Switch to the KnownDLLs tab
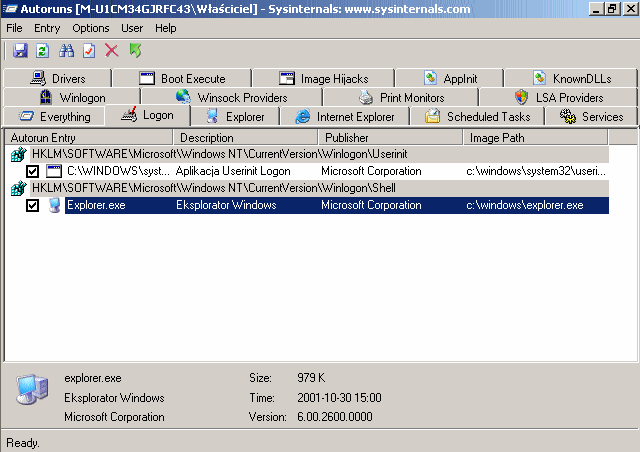 pyautogui.click(x=571, y=78)
